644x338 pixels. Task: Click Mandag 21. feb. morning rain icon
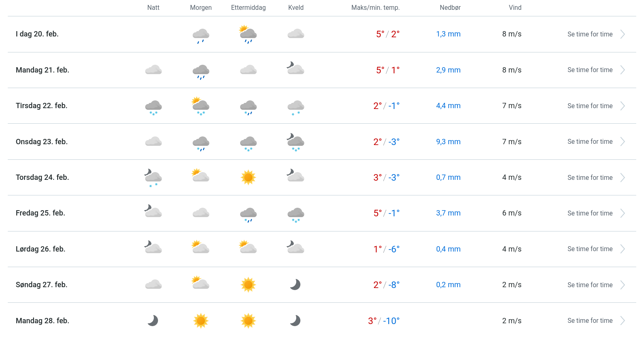tap(201, 71)
